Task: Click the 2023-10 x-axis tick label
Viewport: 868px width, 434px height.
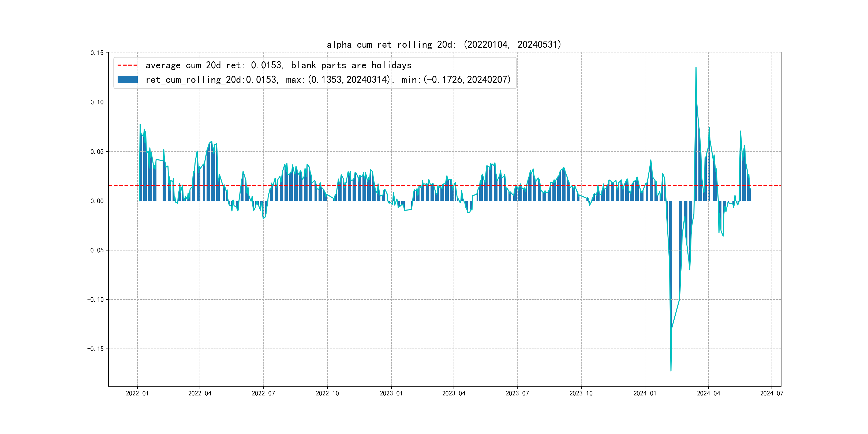Action: click(x=581, y=393)
